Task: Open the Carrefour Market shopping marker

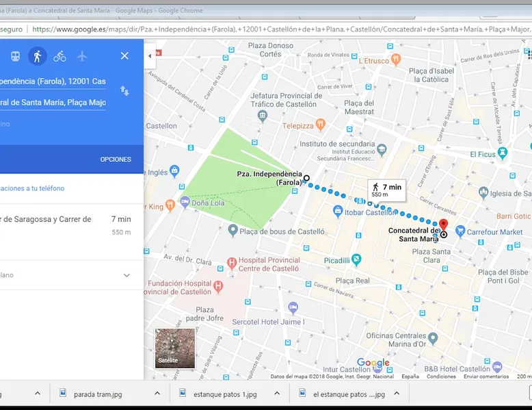Action: pos(460,231)
